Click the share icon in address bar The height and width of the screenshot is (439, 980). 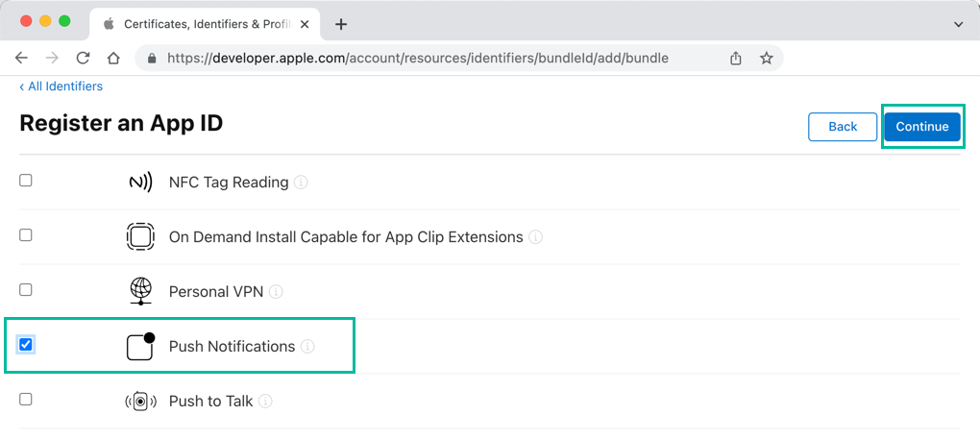(x=736, y=58)
